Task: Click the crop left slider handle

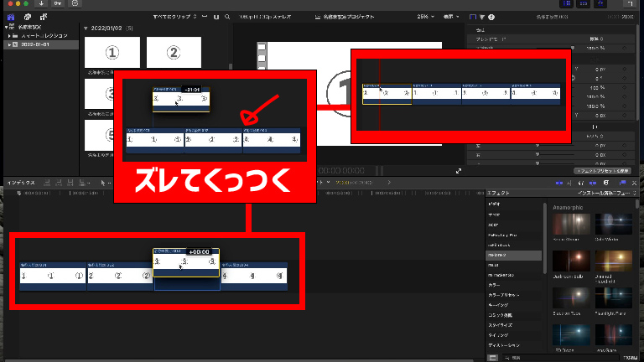Action: coord(538,145)
